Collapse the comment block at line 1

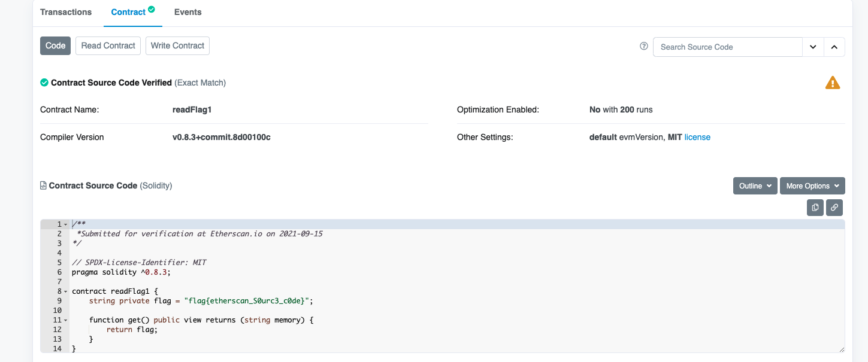66,224
